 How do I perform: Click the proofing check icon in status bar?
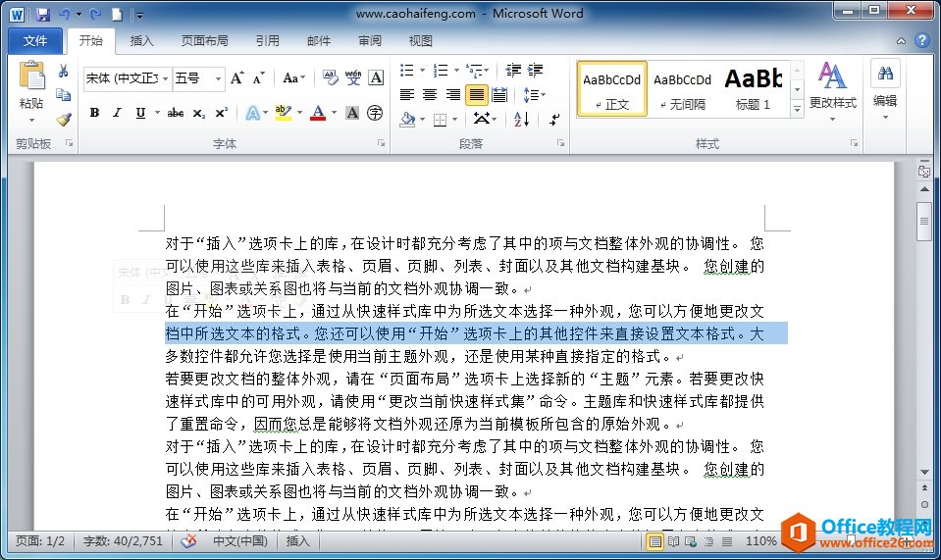(x=188, y=540)
